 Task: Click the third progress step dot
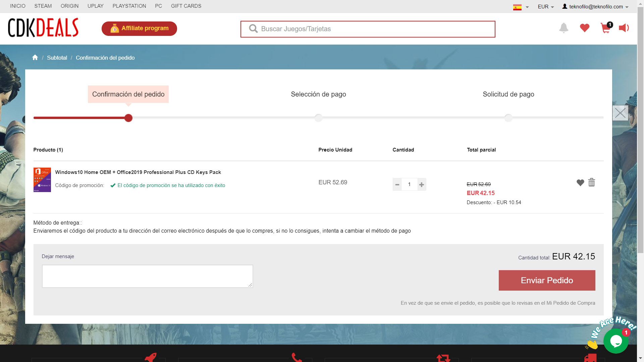pyautogui.click(x=508, y=118)
